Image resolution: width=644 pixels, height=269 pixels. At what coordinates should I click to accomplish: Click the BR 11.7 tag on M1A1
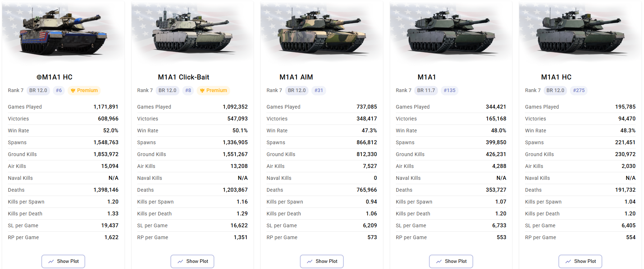(x=426, y=90)
